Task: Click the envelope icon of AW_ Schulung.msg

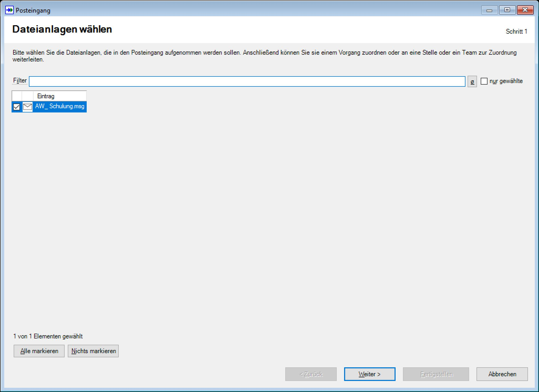Action: tap(28, 107)
